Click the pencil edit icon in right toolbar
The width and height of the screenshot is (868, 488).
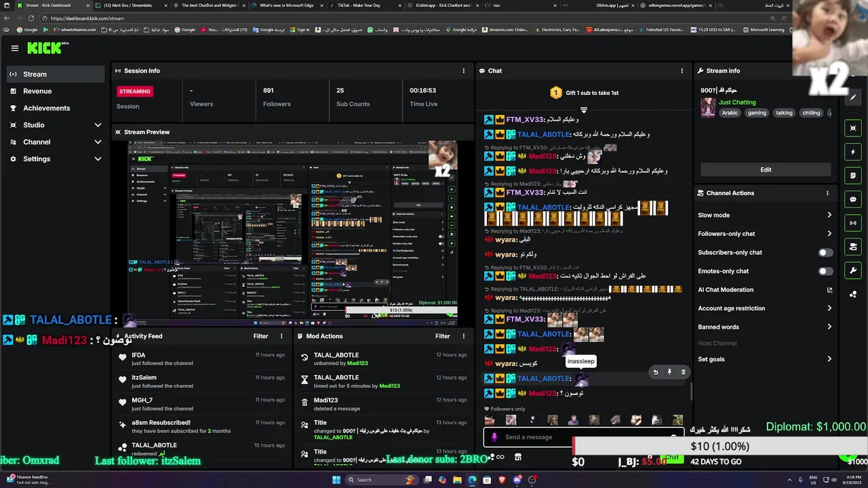[x=853, y=97]
